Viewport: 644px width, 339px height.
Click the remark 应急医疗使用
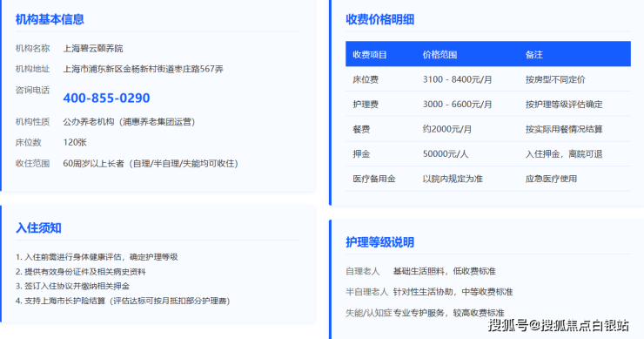551,179
